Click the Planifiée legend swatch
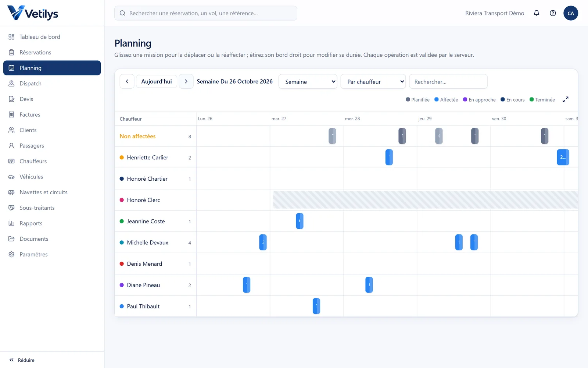The height and width of the screenshot is (368, 588). (408, 99)
